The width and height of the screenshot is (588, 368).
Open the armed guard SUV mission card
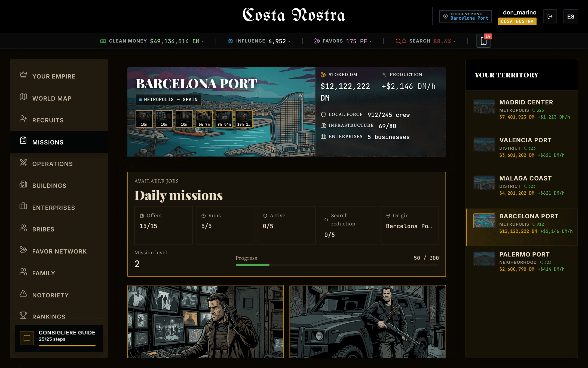tap(368, 322)
